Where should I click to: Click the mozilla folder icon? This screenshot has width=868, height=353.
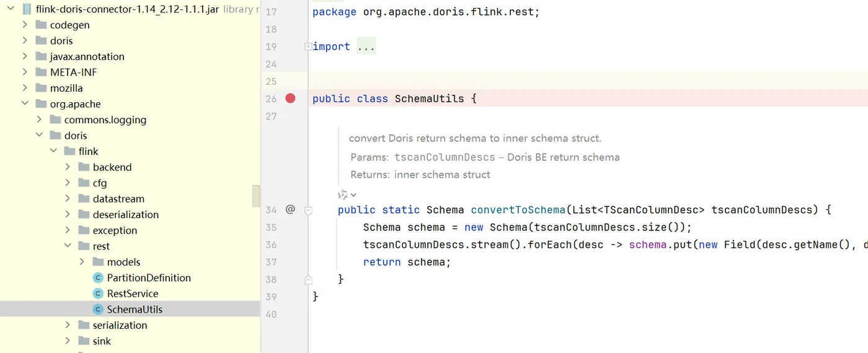tap(42, 88)
